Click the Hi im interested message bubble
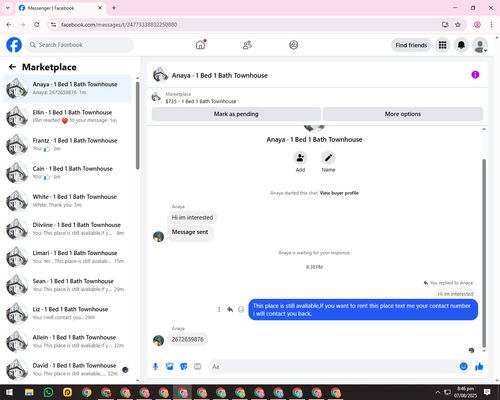Screen dimensions: 500x400 (192, 217)
